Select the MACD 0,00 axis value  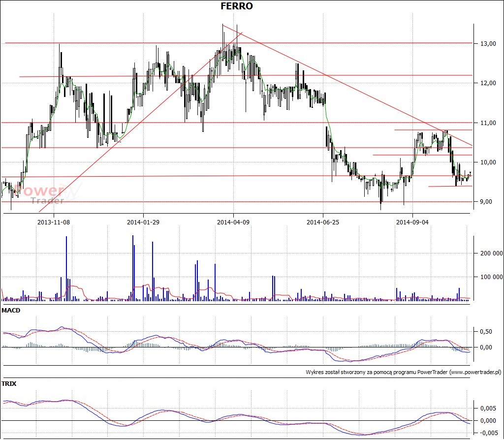[486, 347]
